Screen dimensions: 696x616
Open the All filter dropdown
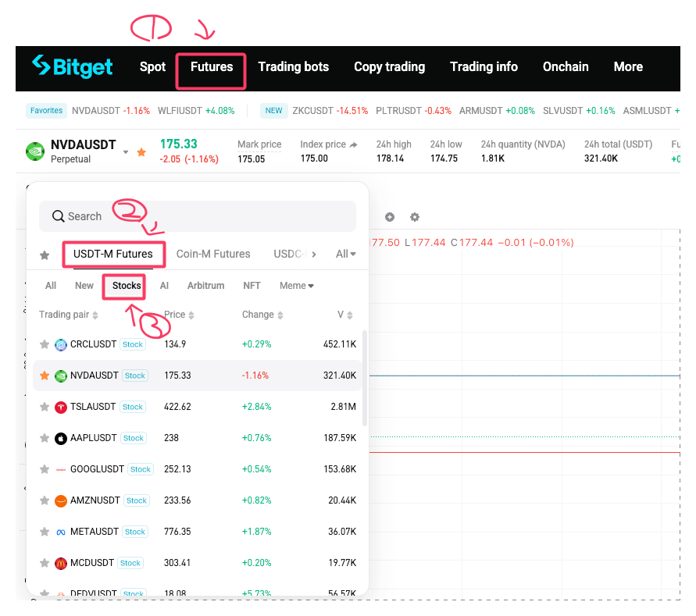click(x=345, y=254)
